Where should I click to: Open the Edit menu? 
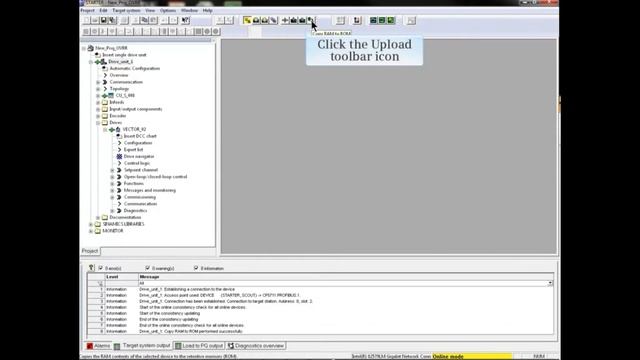point(103,10)
